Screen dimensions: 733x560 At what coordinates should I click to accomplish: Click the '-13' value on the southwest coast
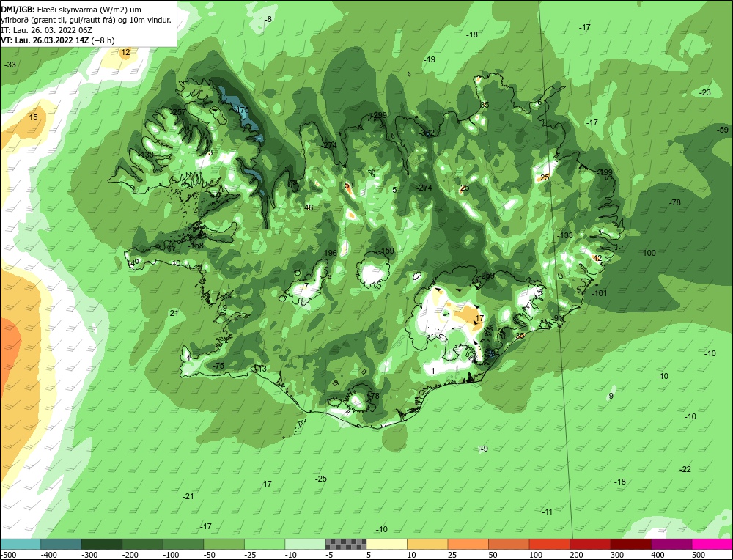[x=261, y=369]
